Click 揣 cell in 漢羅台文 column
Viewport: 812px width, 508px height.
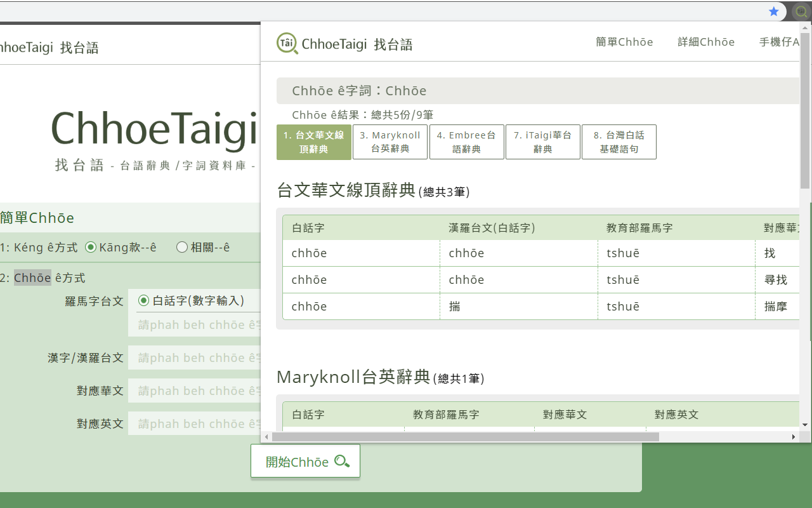pos(518,307)
